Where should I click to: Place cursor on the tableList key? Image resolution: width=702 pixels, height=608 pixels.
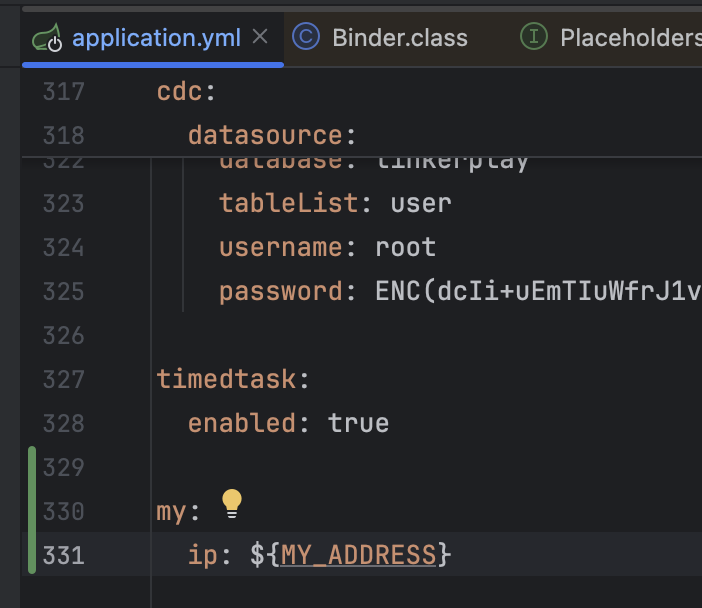(288, 204)
